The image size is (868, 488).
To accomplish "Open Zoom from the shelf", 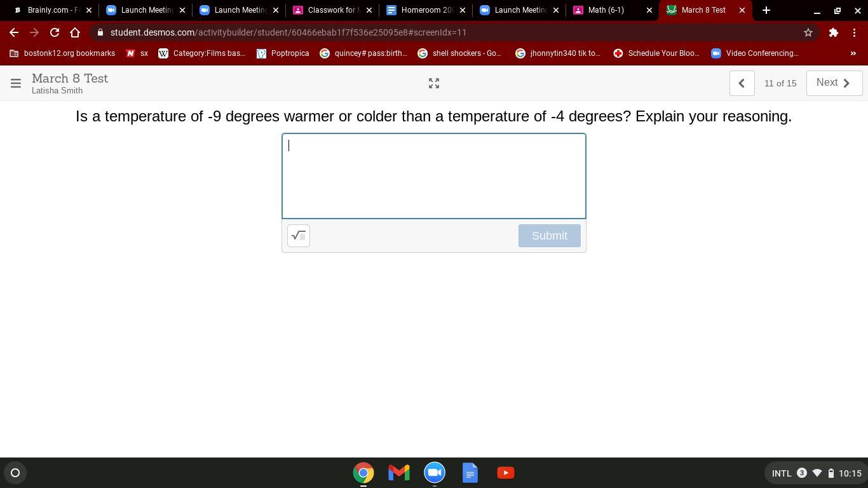I will tap(435, 473).
